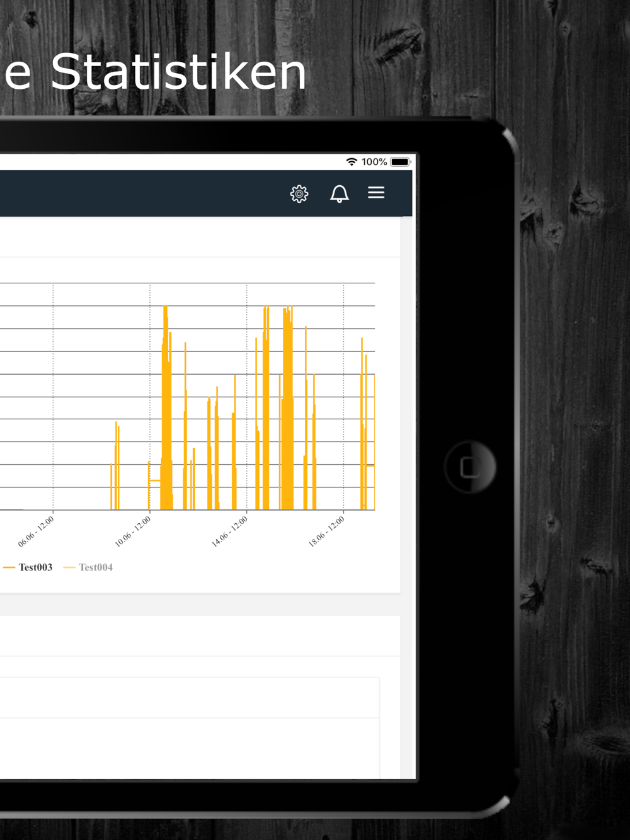Image resolution: width=630 pixels, height=840 pixels.
Task: Click the iPad home button
Action: pos(470,467)
